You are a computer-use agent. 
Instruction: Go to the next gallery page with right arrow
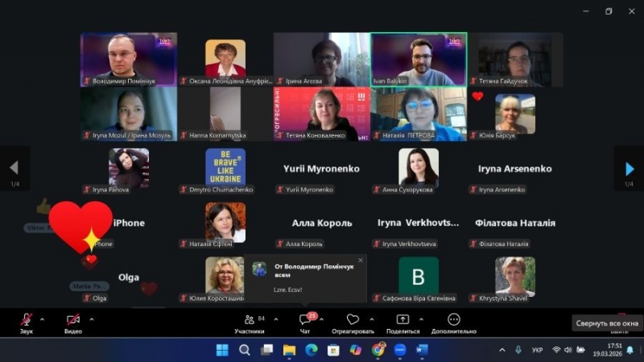[630, 168]
